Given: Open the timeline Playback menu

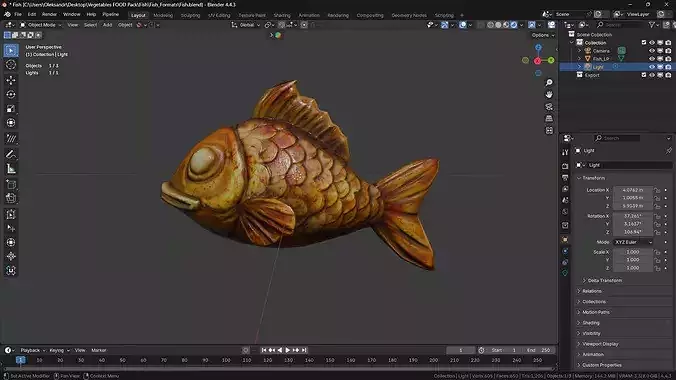Looking at the screenshot, I should [x=32, y=350].
